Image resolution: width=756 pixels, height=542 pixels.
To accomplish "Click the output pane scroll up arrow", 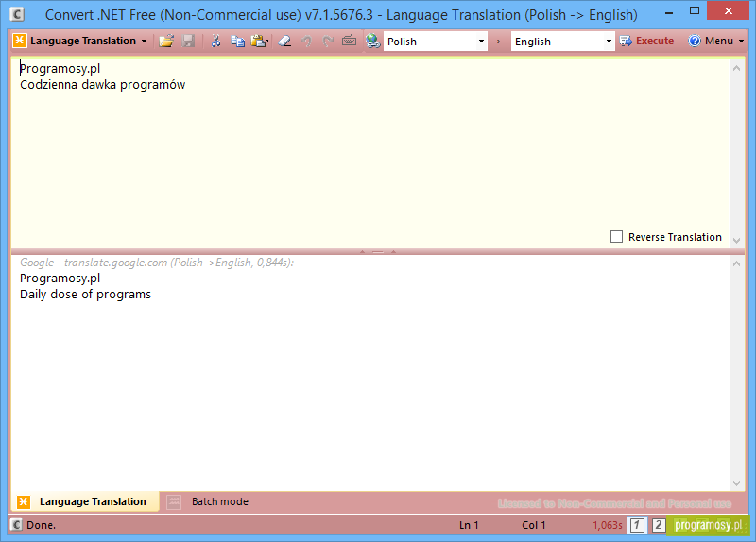I will (736, 263).
